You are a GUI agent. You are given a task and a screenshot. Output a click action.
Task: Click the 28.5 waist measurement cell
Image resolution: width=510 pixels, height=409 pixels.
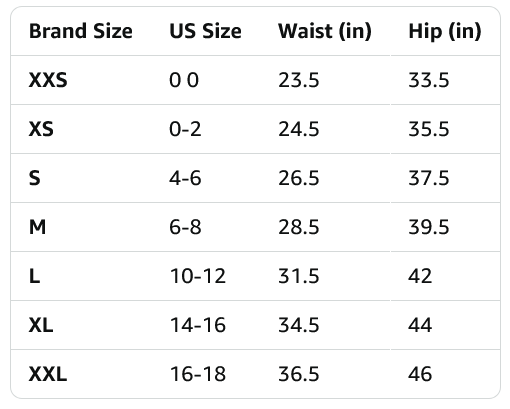pyautogui.click(x=299, y=227)
